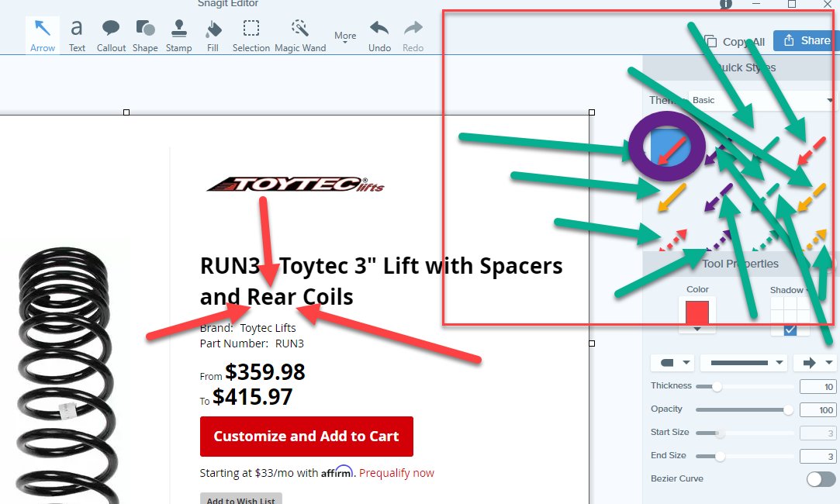The image size is (840, 504).
Task: Select the Stamp tool
Action: [x=179, y=36]
